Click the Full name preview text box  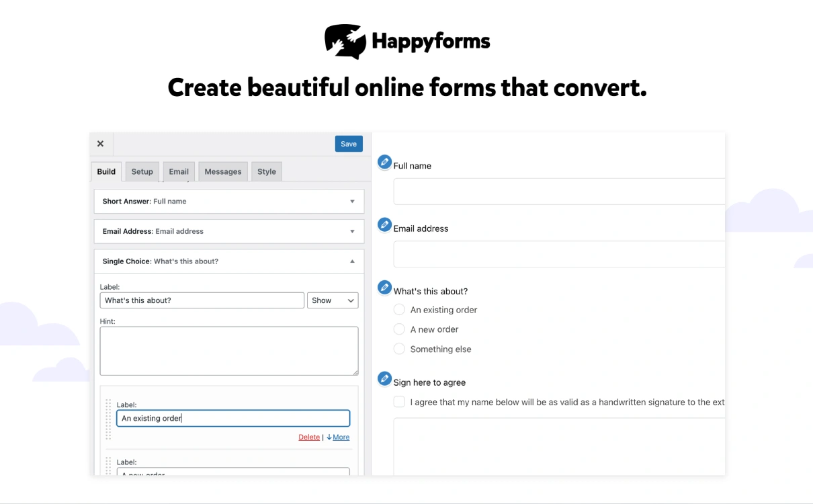click(559, 192)
